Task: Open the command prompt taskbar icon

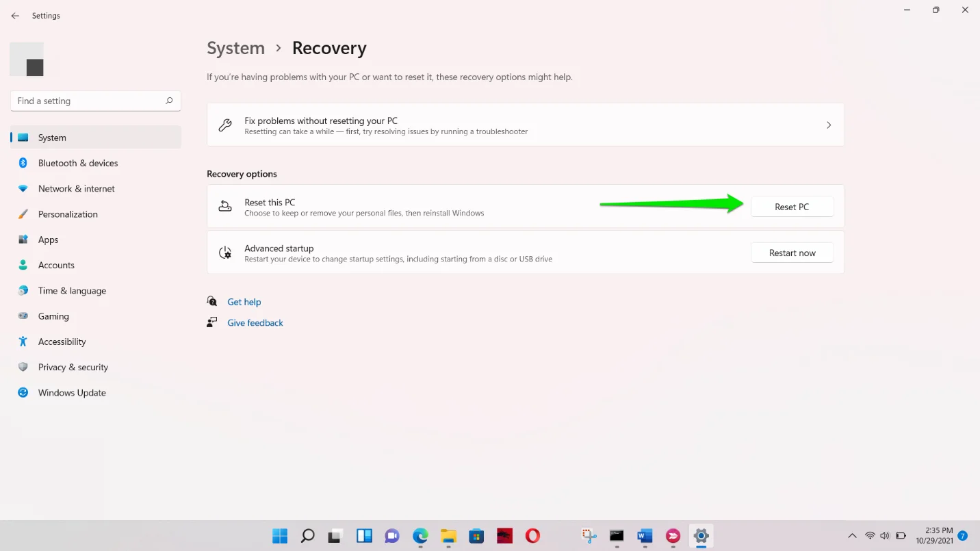Action: pos(617,536)
